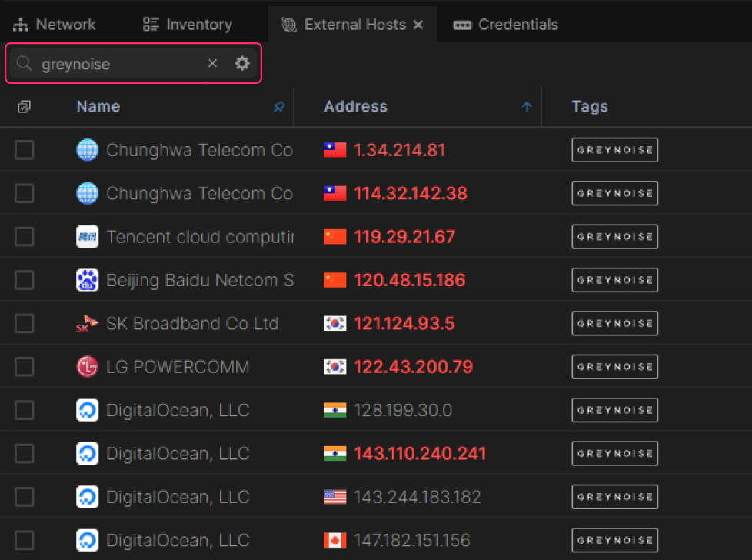
Task: Click the search magnifier icon
Action: pyautogui.click(x=24, y=63)
